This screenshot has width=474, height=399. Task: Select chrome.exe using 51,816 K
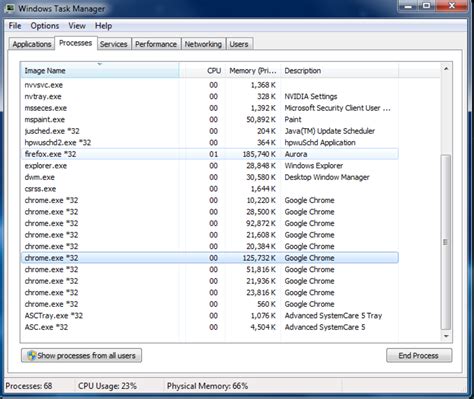click(x=210, y=269)
